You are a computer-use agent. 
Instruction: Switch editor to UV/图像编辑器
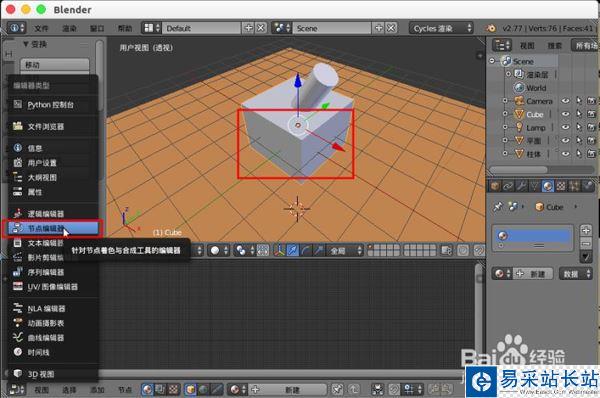click(53, 287)
